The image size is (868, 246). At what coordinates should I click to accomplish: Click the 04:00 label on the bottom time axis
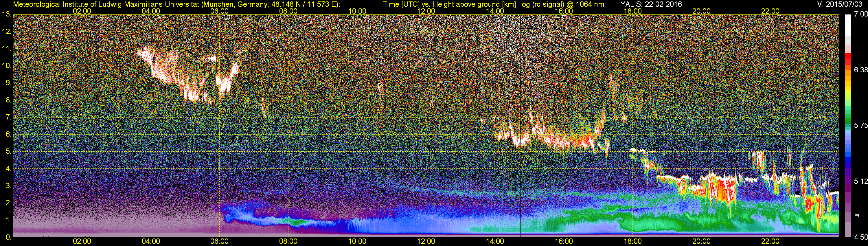click(x=151, y=242)
